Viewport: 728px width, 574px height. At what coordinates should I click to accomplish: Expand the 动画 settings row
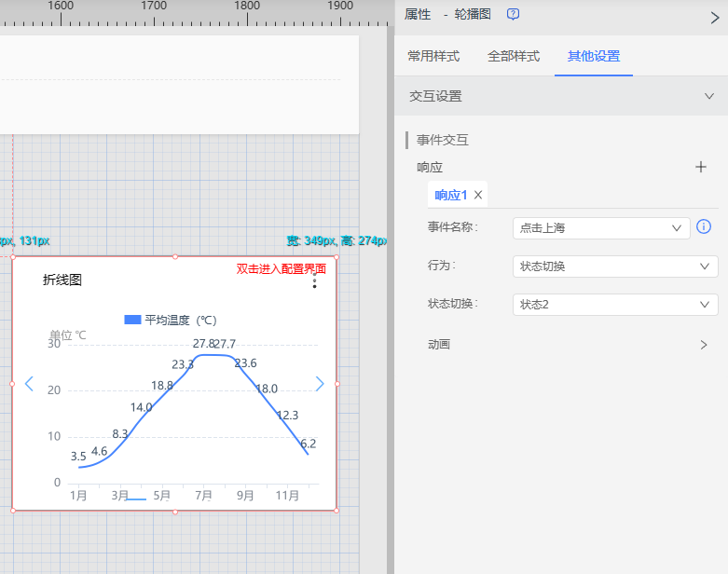point(704,345)
